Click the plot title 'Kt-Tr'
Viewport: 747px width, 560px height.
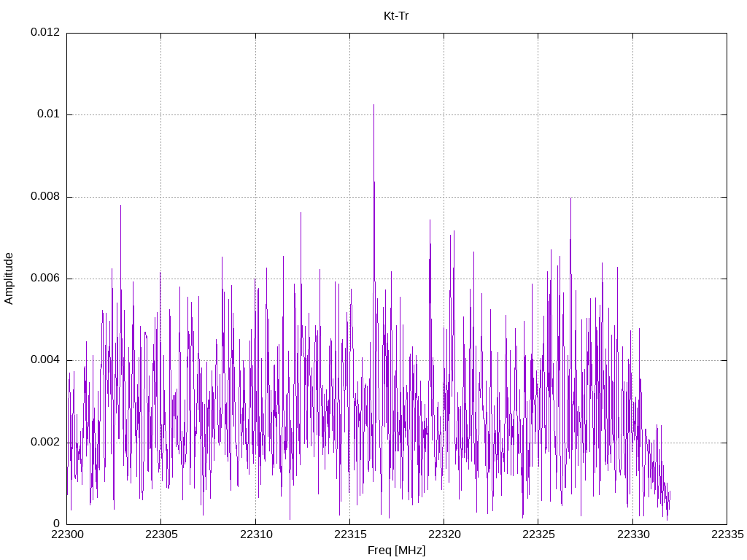pyautogui.click(x=396, y=16)
